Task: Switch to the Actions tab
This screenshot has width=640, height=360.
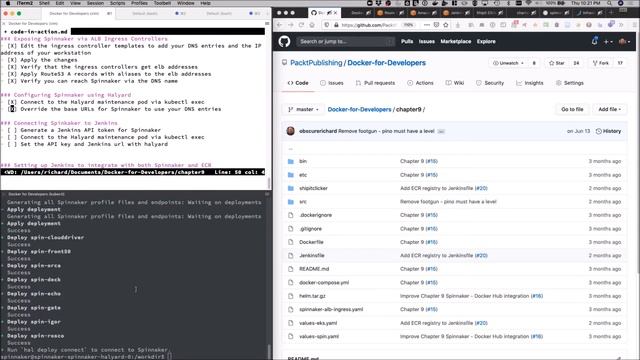Action: point(420,83)
